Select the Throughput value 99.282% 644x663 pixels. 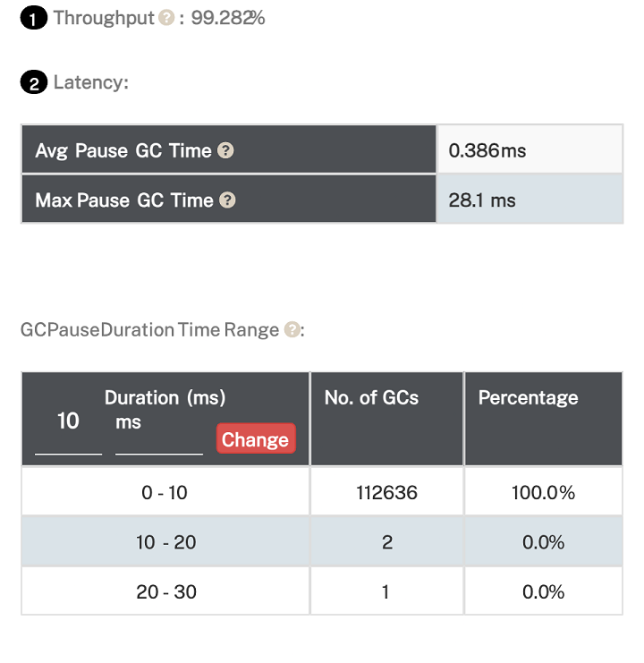coord(228,18)
